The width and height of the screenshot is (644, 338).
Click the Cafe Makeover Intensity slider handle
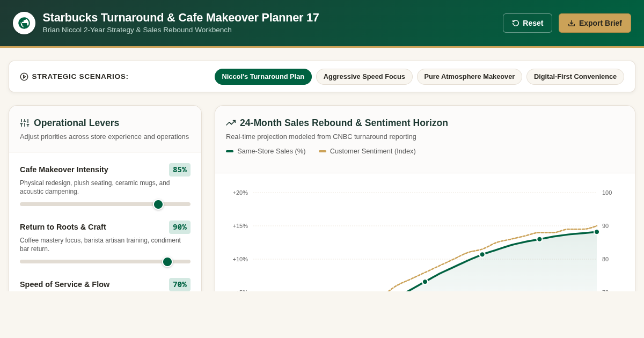158,204
